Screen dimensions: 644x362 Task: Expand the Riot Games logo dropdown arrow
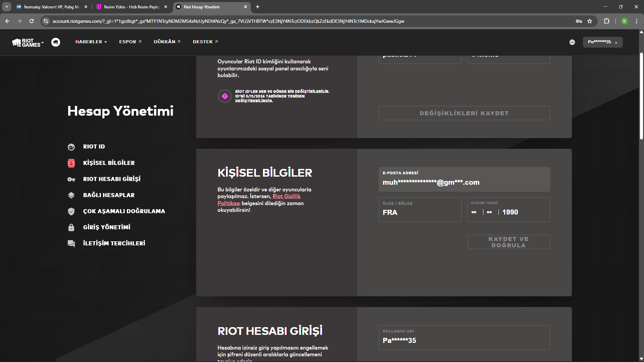43,43
